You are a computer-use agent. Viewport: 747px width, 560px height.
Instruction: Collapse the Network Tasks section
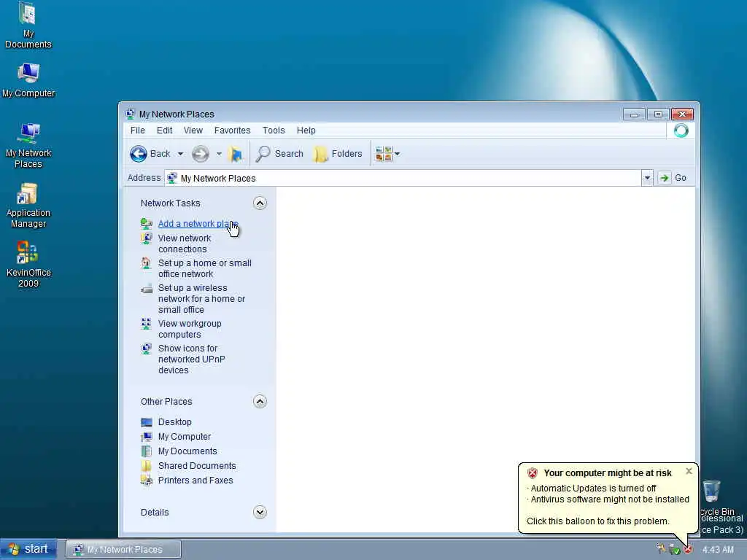point(260,203)
